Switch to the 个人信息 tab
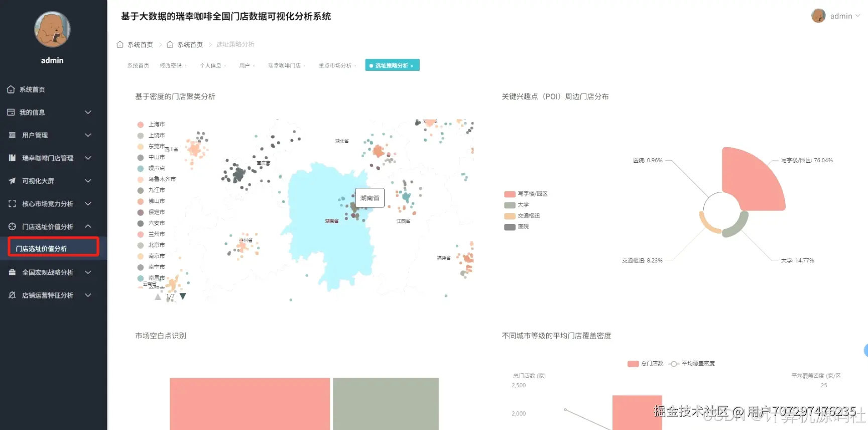The height and width of the screenshot is (430, 868). [x=210, y=66]
